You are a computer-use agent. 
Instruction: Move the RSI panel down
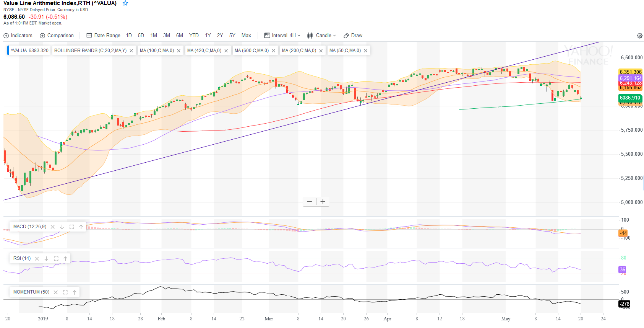coord(46,259)
